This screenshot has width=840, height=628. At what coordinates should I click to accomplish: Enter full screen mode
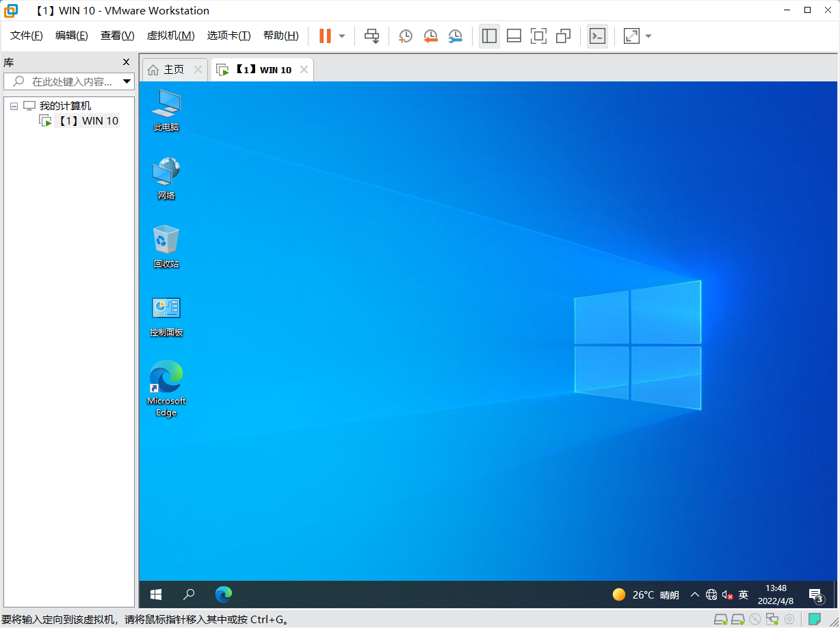click(x=538, y=36)
